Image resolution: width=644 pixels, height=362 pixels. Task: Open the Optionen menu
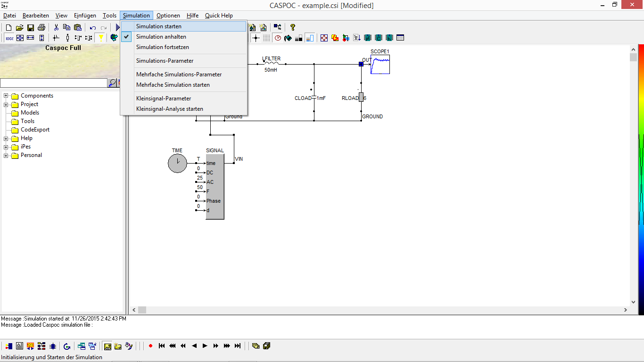point(168,16)
